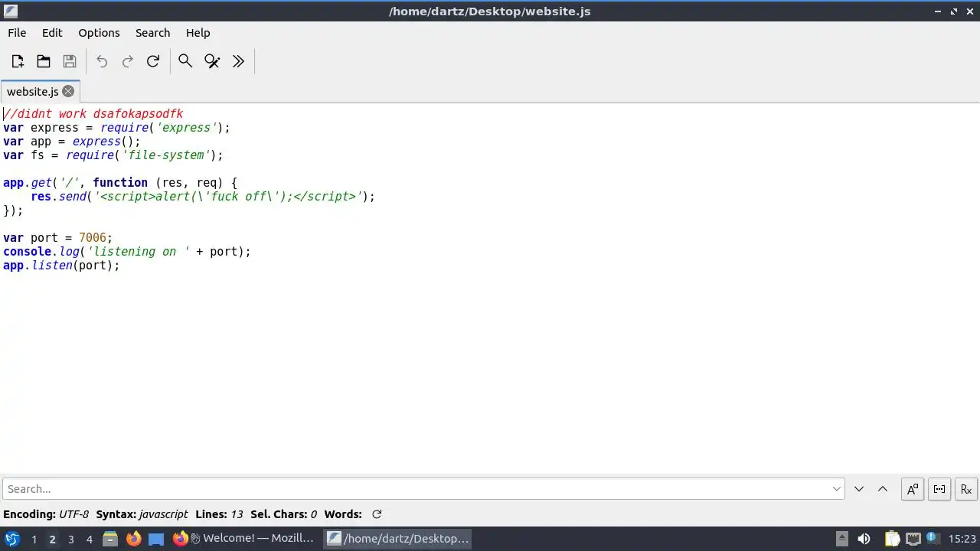980x551 pixels.
Task: Close the website.js tab
Action: tap(68, 91)
